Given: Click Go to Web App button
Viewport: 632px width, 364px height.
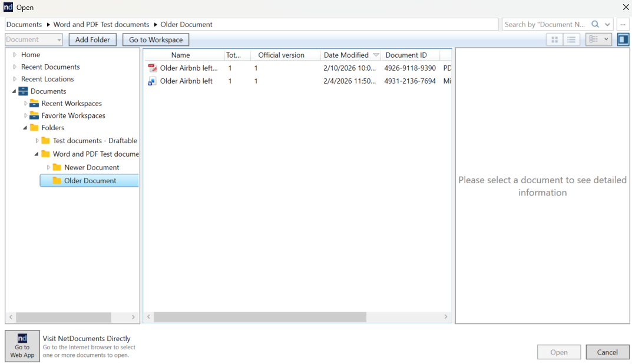Looking at the screenshot, I should (x=22, y=346).
